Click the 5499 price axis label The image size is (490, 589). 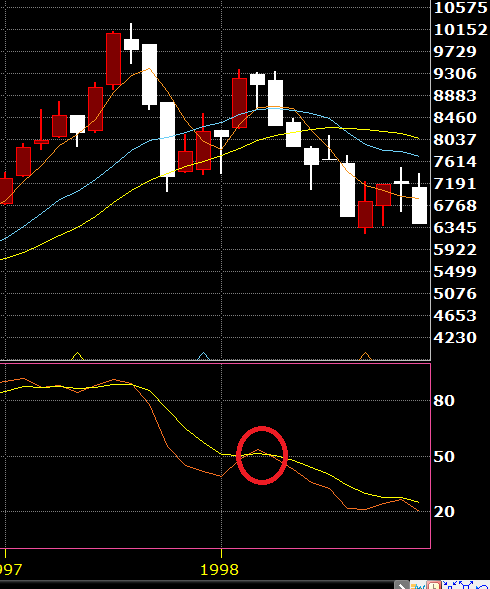[x=455, y=271]
